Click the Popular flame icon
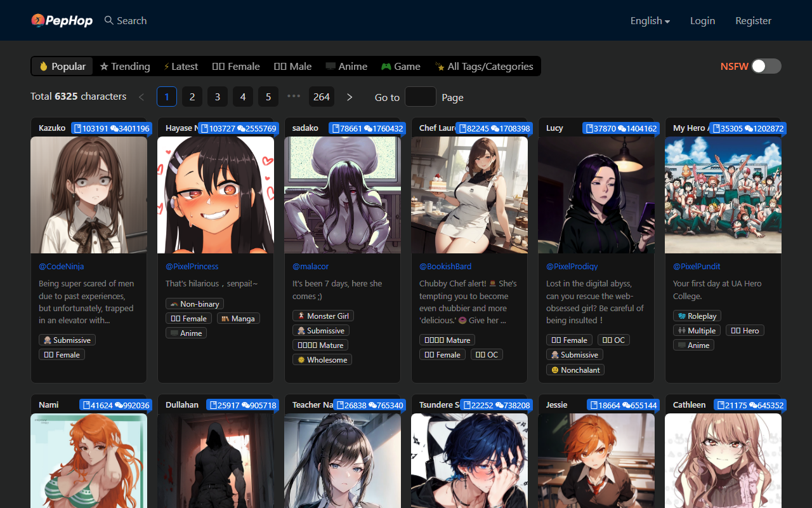 click(x=44, y=67)
